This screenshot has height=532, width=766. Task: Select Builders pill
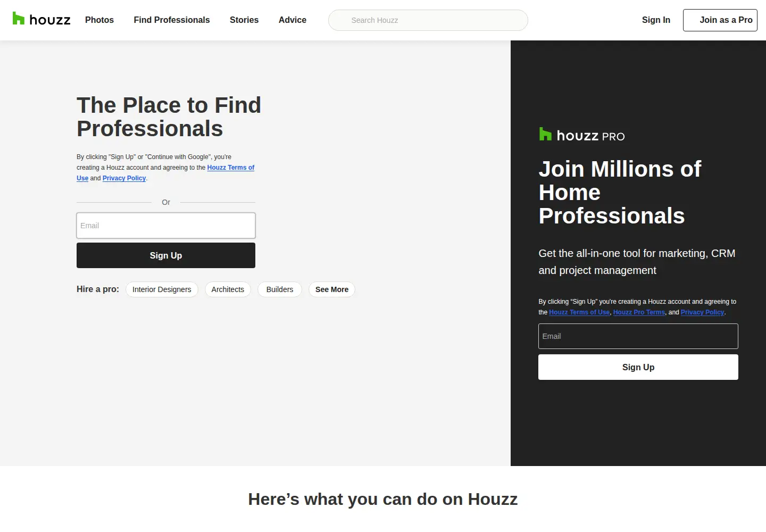tap(280, 289)
